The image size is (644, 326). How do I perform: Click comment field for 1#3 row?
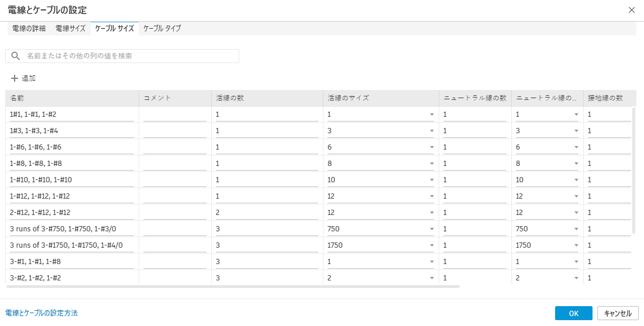pyautogui.click(x=174, y=131)
